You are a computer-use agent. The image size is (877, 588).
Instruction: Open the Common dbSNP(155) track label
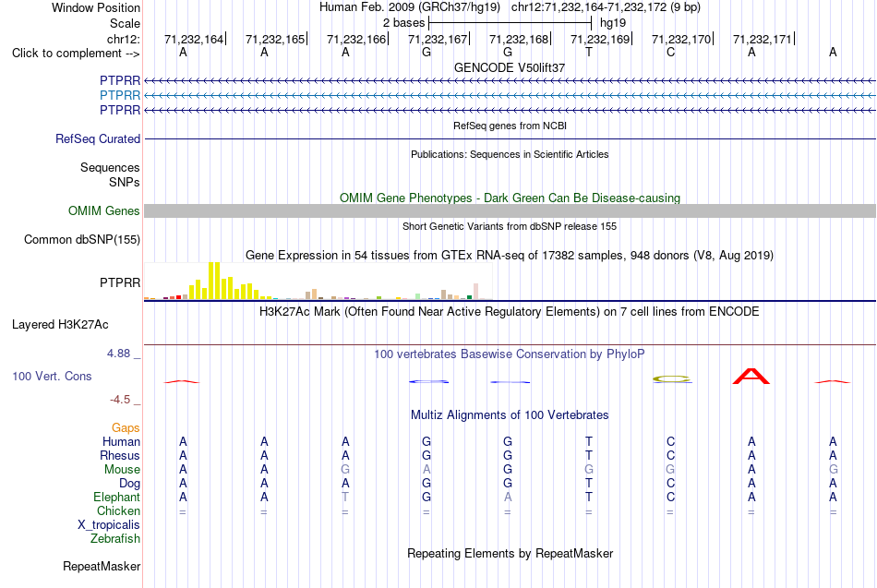click(x=81, y=239)
